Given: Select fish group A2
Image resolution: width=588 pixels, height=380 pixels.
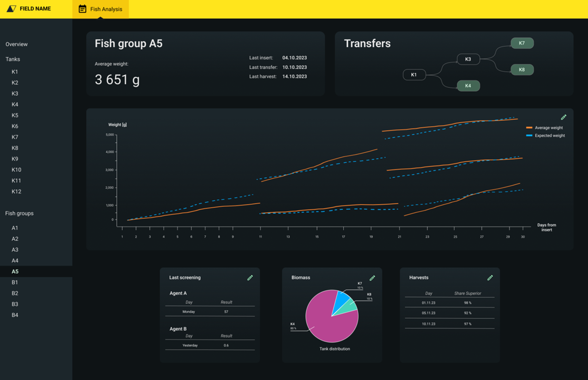Looking at the screenshot, I should (x=15, y=239).
